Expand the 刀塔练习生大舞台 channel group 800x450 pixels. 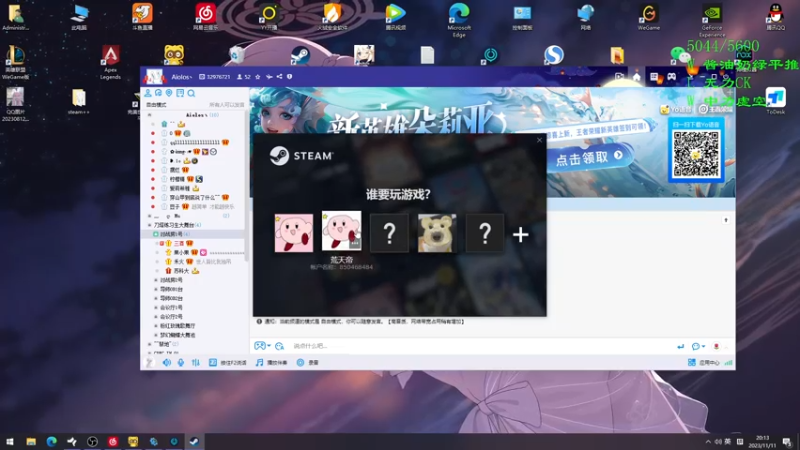point(149,225)
